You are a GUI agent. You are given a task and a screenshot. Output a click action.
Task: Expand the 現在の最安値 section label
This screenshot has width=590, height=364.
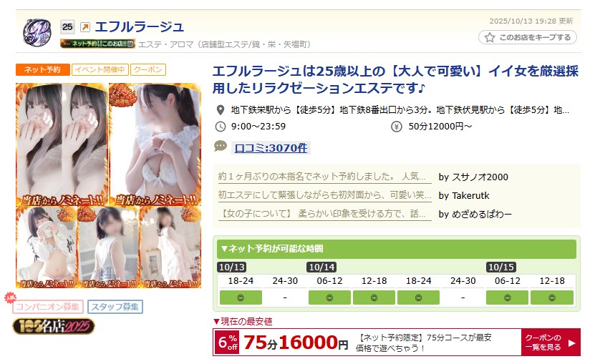[243, 322]
